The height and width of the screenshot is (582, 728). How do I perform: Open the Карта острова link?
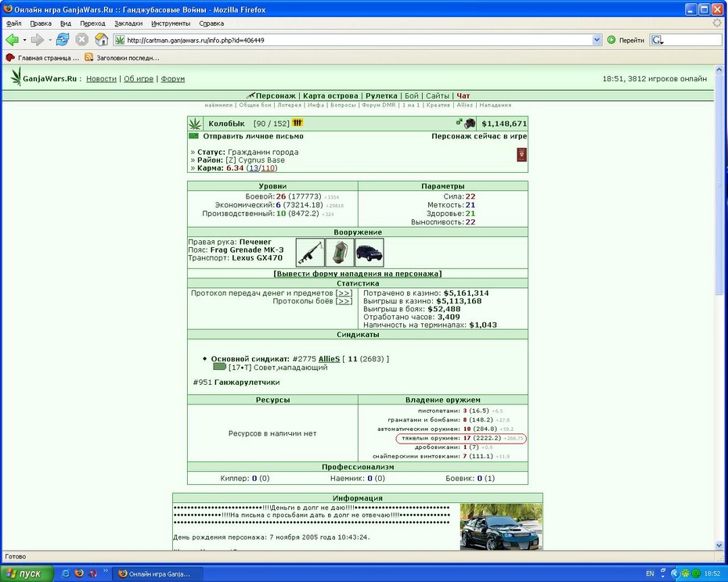click(x=330, y=96)
